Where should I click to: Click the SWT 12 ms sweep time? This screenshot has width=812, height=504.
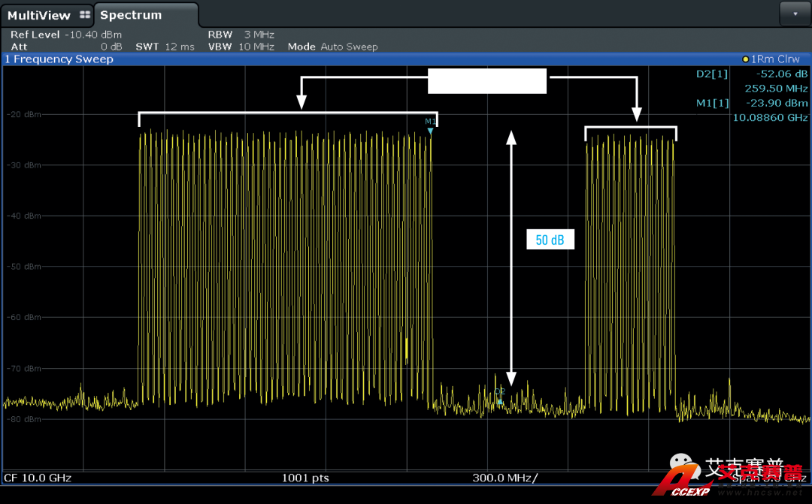(165, 47)
